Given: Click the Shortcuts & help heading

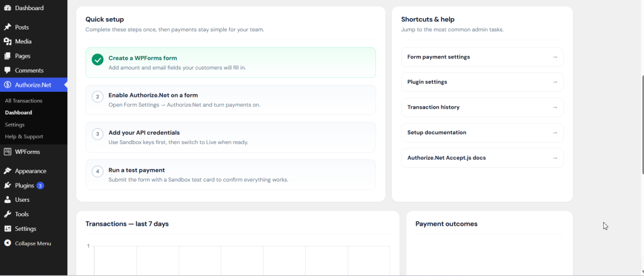Looking at the screenshot, I should 428,19.
